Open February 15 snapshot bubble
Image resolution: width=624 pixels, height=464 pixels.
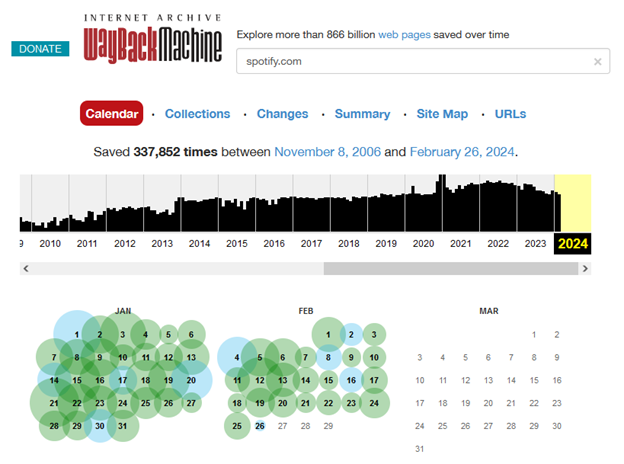point(328,380)
